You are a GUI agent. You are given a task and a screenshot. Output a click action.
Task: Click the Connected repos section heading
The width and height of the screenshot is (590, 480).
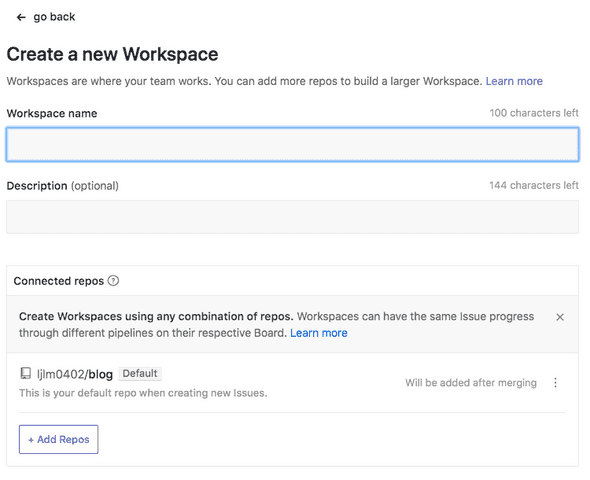59,281
